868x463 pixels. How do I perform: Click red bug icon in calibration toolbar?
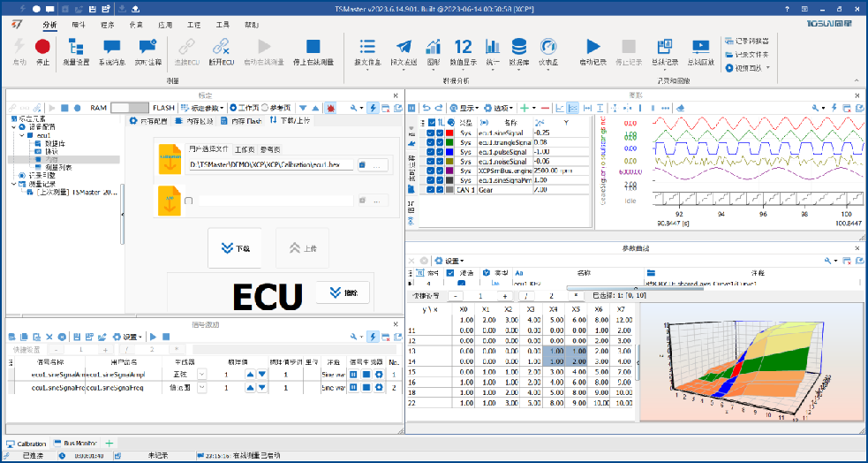[x=331, y=108]
